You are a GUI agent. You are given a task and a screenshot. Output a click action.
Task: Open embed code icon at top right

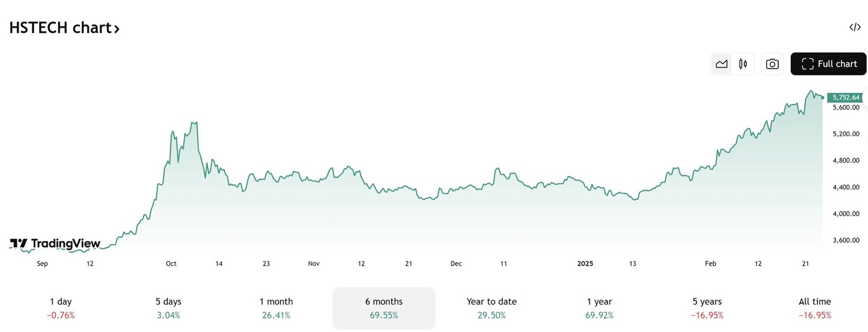point(855,27)
